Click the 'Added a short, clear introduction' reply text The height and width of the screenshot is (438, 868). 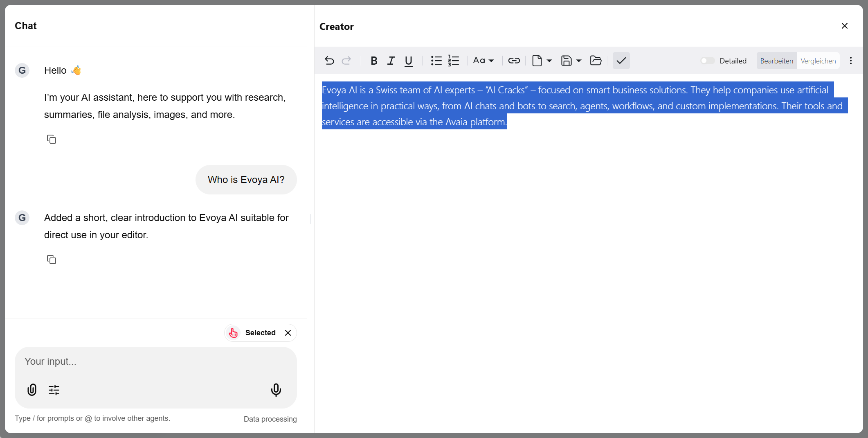(x=166, y=226)
